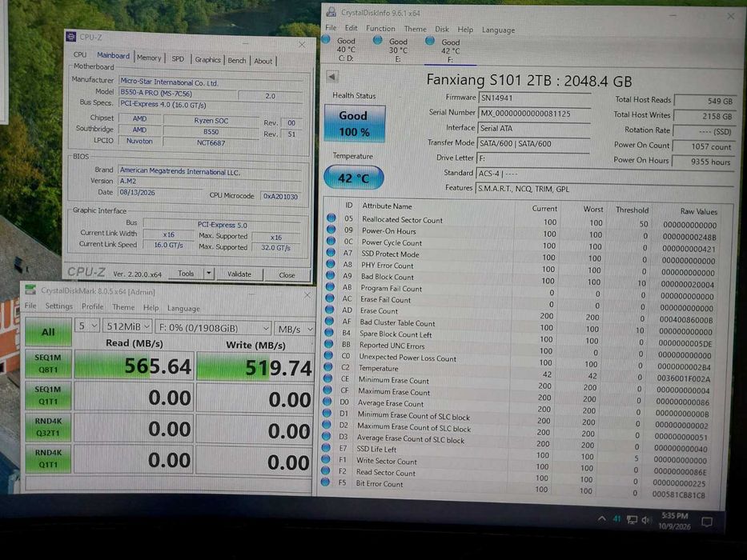Open the About tab in CPU-Z
Image resolution: width=747 pixels, height=560 pixels.
[263, 61]
